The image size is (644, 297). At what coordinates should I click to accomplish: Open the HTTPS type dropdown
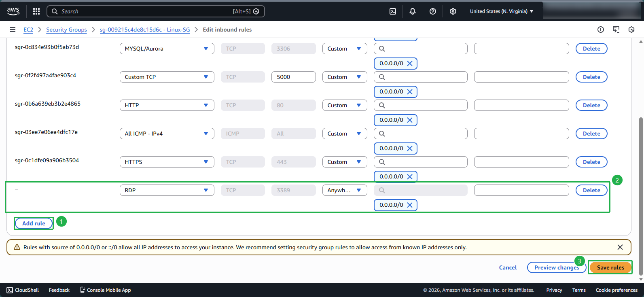click(167, 162)
